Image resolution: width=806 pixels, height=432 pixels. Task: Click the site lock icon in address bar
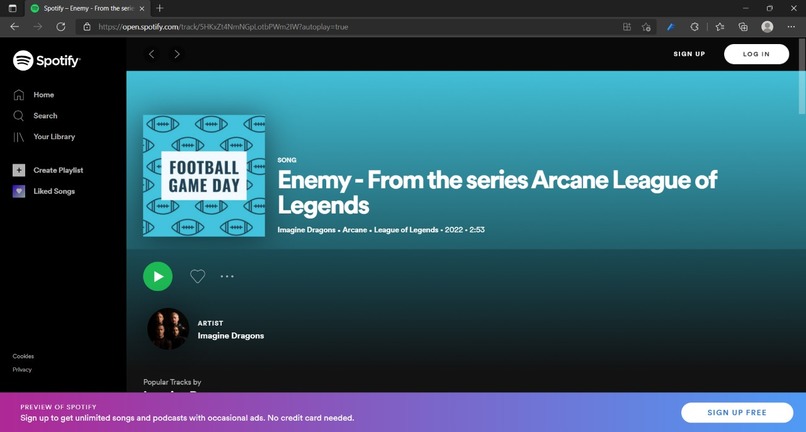pos(87,27)
